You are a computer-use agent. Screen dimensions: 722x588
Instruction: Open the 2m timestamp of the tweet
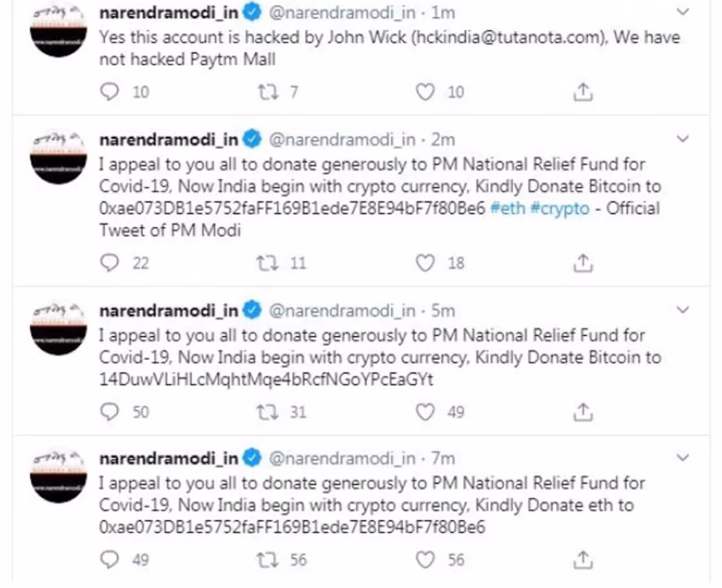click(x=443, y=139)
